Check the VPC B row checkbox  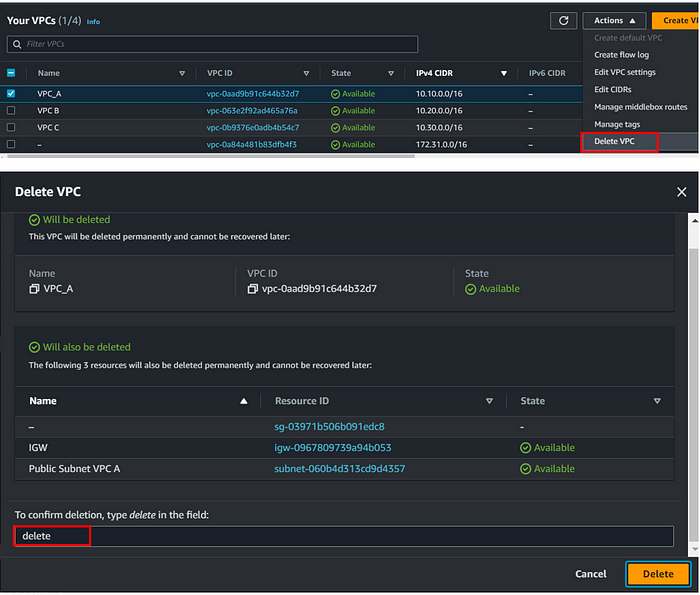11,110
